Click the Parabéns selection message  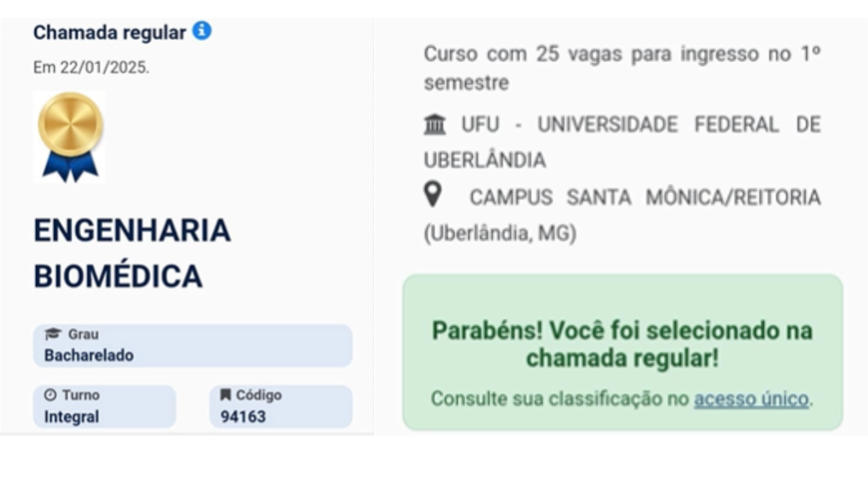[622, 344]
